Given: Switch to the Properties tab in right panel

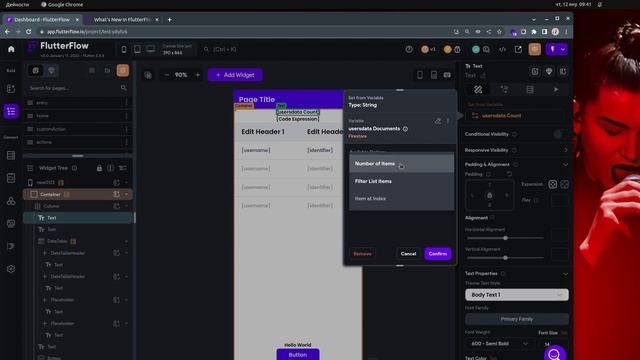Looking at the screenshot, I should coord(478,89).
